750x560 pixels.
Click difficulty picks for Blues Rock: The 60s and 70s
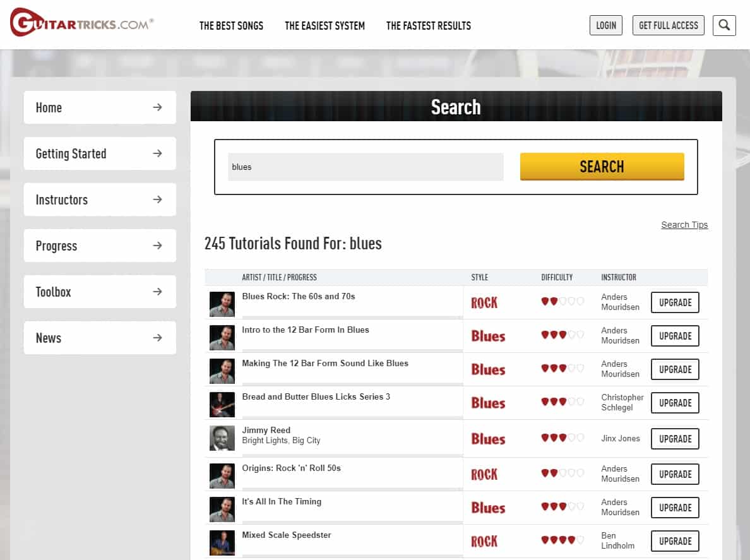[x=562, y=301]
